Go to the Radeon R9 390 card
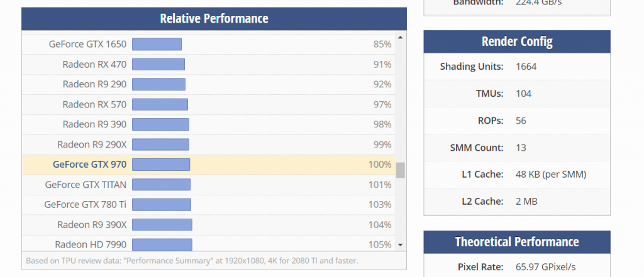644x277 pixels. (94, 124)
